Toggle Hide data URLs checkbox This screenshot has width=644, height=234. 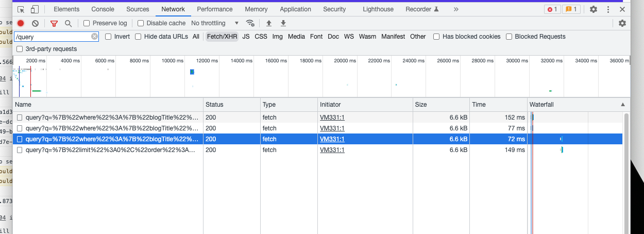pos(138,37)
